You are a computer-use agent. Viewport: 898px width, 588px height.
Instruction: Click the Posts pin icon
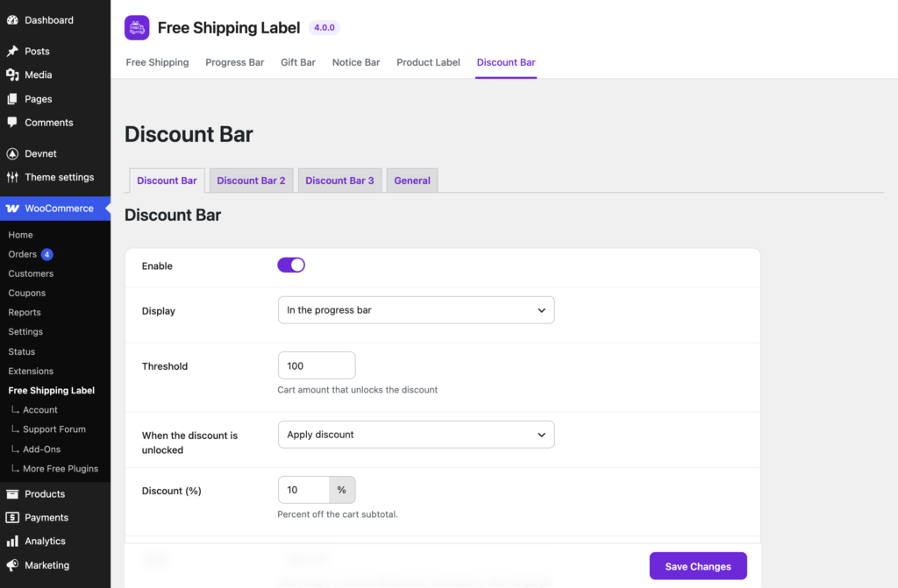[12, 51]
